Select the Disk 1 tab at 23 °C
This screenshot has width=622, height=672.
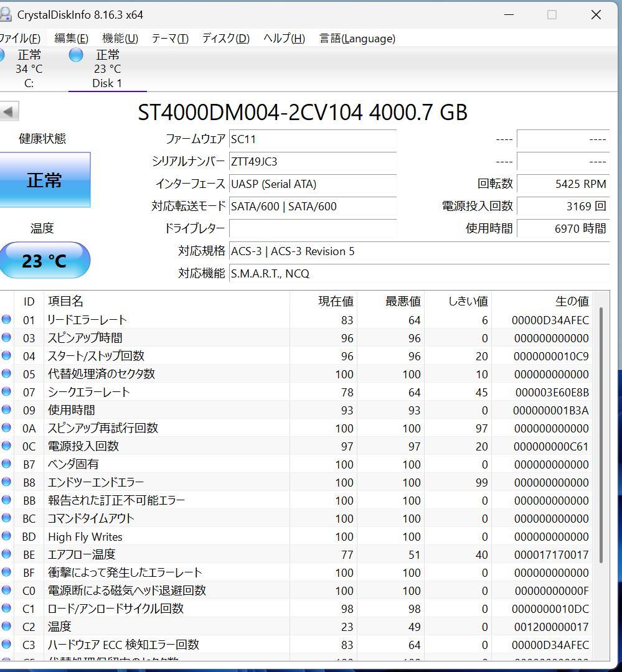(x=107, y=68)
